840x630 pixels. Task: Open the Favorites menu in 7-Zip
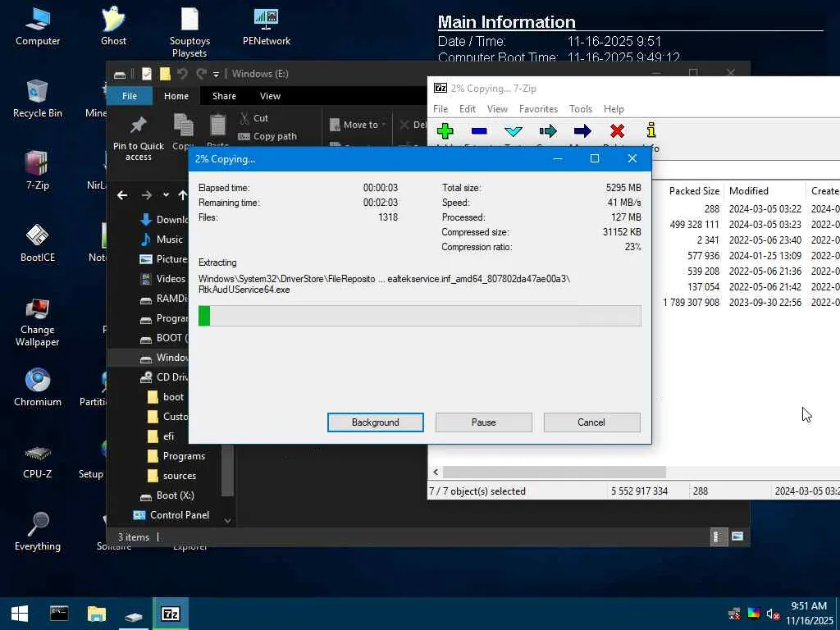click(538, 109)
